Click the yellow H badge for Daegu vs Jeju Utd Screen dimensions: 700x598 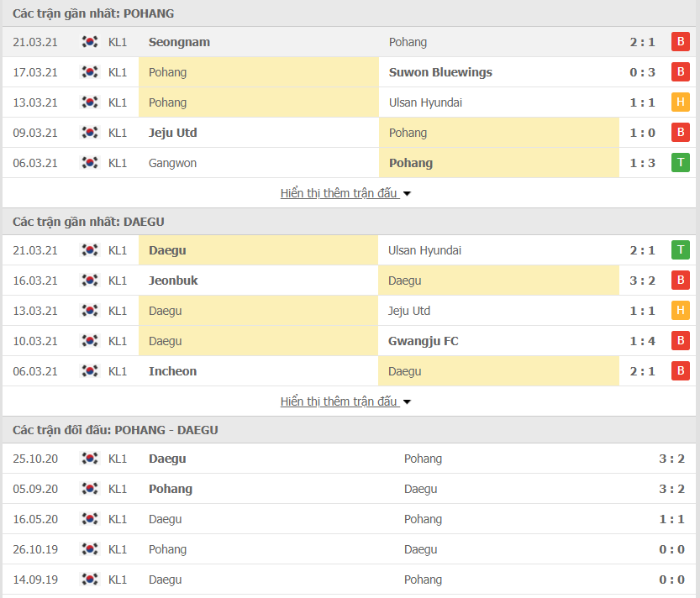coord(681,310)
